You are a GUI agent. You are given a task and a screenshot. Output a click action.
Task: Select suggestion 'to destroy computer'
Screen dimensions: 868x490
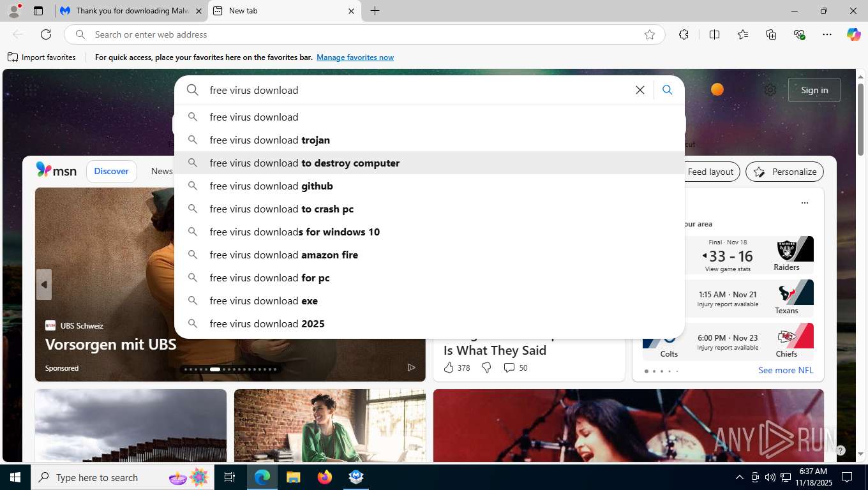click(x=430, y=163)
